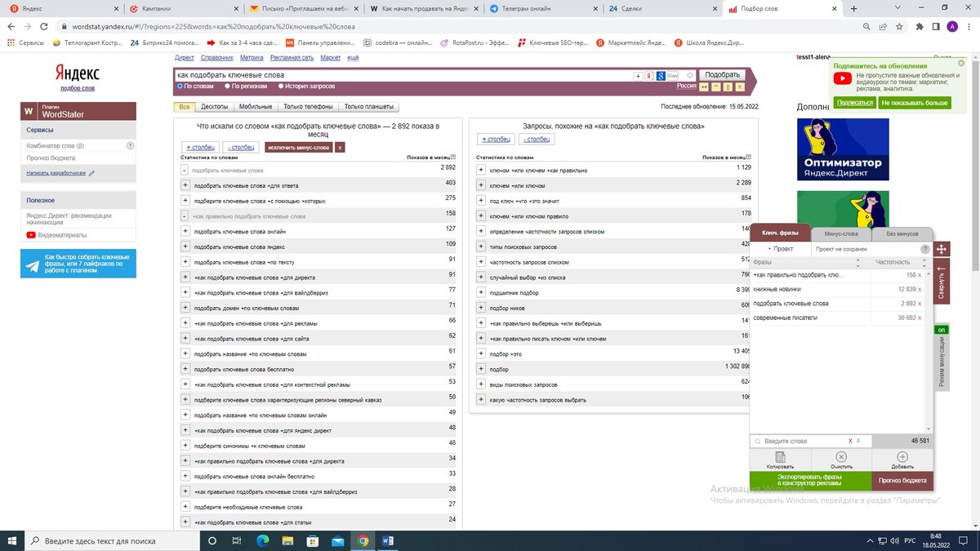
Task: Click the Очистить icon in WordStater panel
Action: pyautogui.click(x=841, y=457)
